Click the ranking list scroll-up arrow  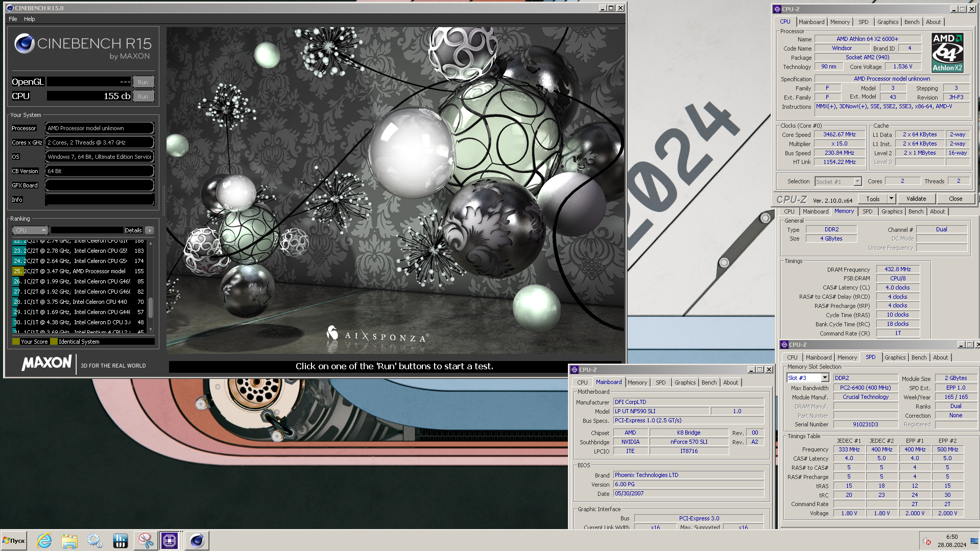pos(151,243)
